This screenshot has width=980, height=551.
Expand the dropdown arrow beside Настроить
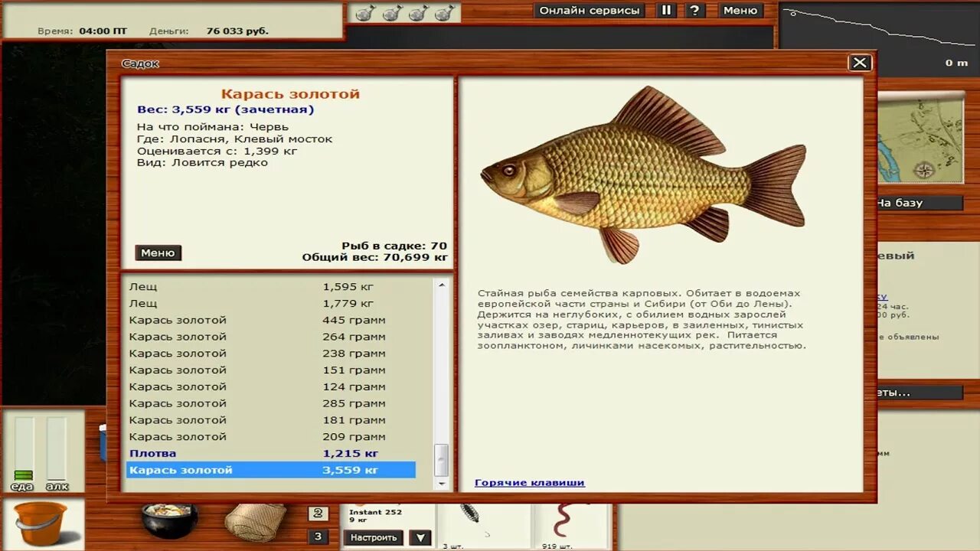[x=420, y=537]
